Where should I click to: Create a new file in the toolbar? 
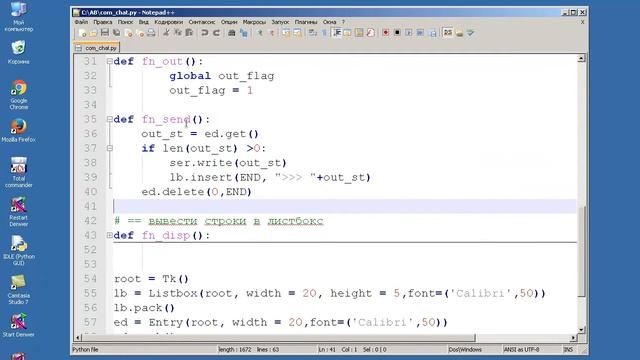pos(82,33)
